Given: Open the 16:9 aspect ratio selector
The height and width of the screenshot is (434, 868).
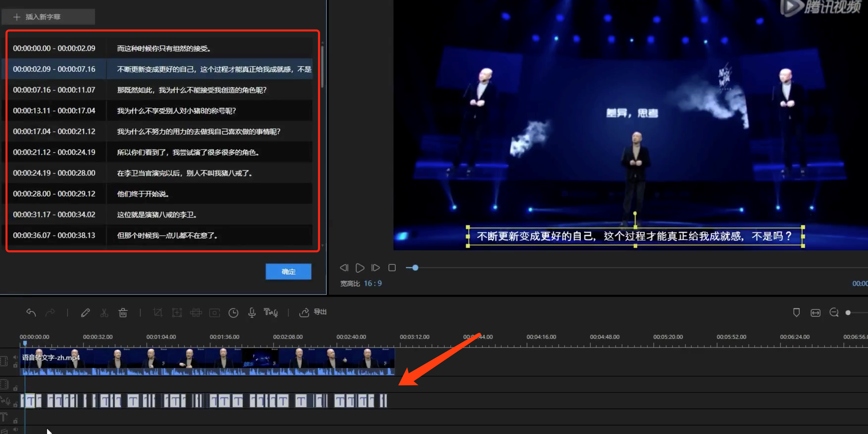Looking at the screenshot, I should click(373, 283).
